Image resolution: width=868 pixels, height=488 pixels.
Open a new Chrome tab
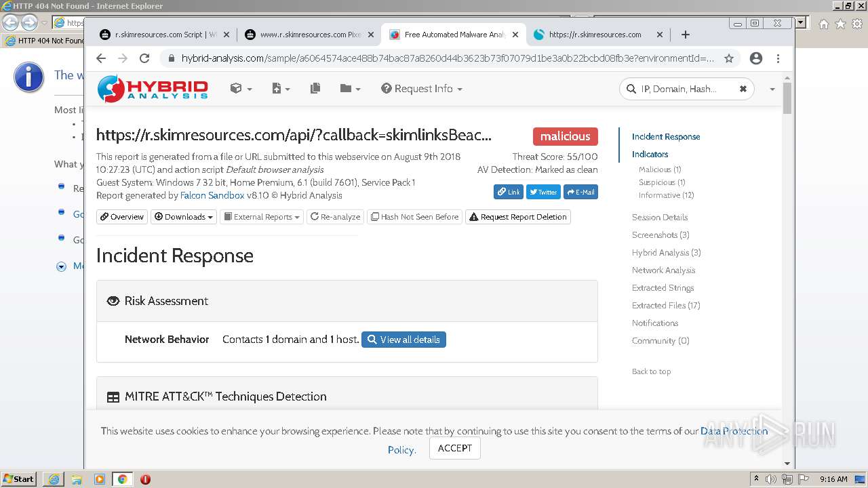[x=685, y=35]
